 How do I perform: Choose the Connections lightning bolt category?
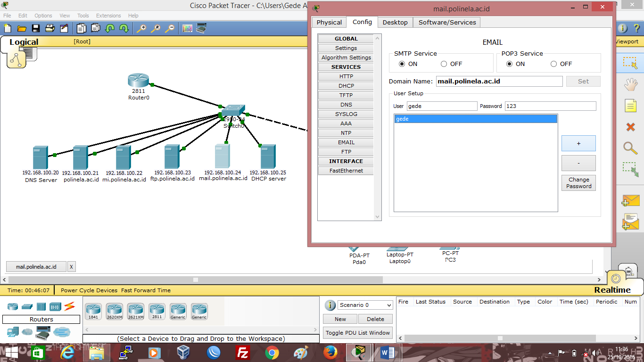tap(70, 306)
